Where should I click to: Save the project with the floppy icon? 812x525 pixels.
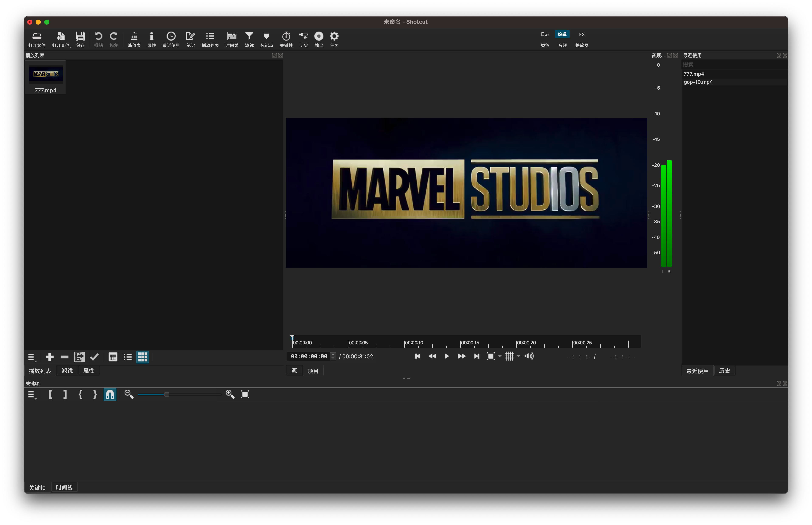pos(80,39)
